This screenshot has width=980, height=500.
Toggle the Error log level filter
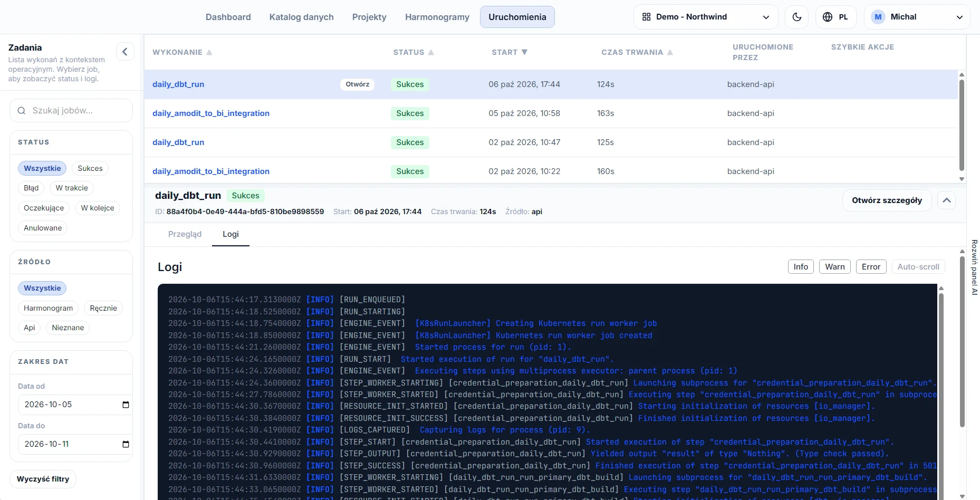[871, 267]
